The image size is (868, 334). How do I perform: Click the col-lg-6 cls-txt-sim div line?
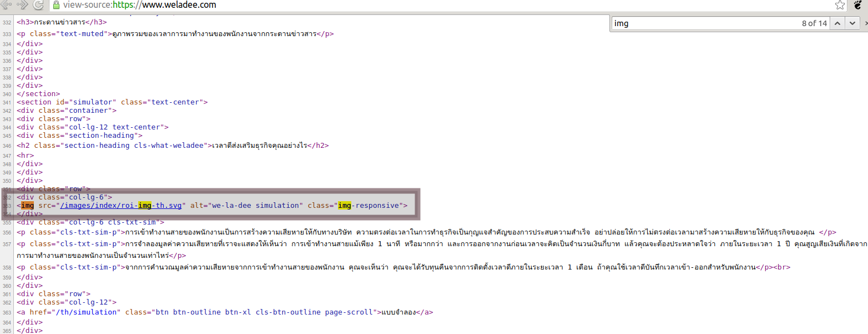tap(90, 222)
